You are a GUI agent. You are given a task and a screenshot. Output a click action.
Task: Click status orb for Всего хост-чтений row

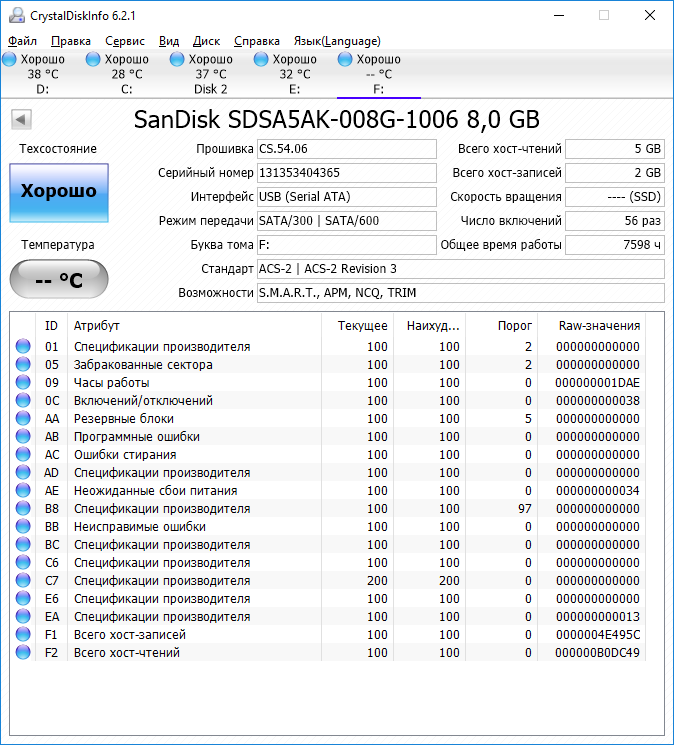coord(23,652)
